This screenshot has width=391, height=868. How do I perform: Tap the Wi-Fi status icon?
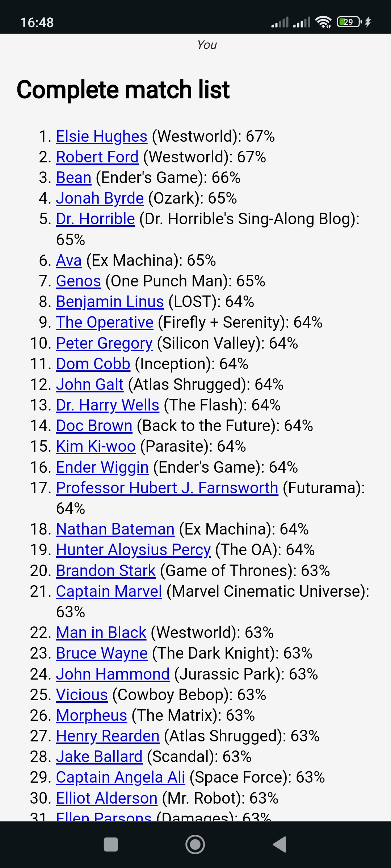(323, 22)
